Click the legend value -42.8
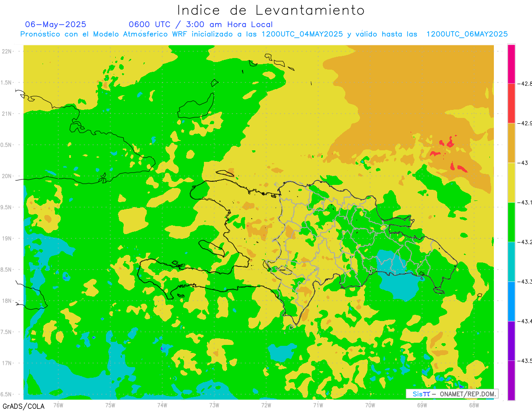 click(x=525, y=83)
